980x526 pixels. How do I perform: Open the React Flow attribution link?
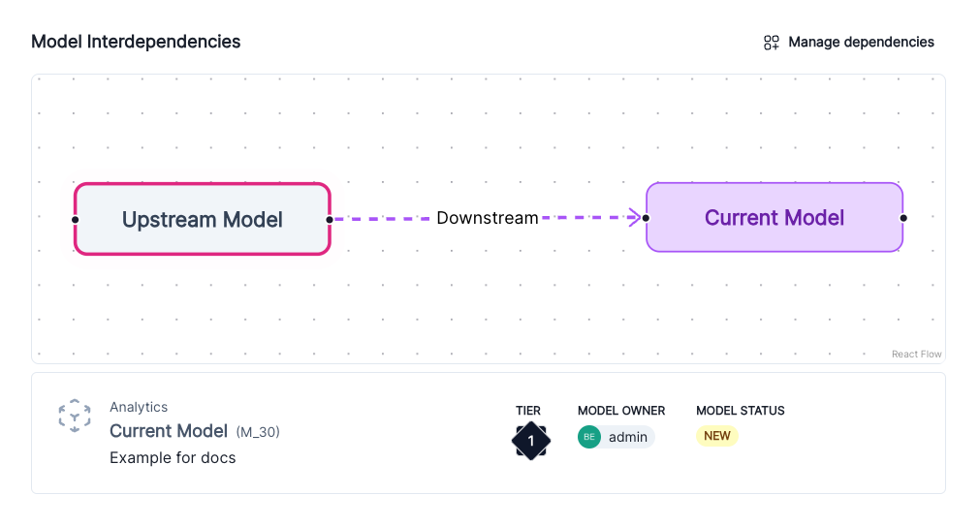click(x=916, y=355)
